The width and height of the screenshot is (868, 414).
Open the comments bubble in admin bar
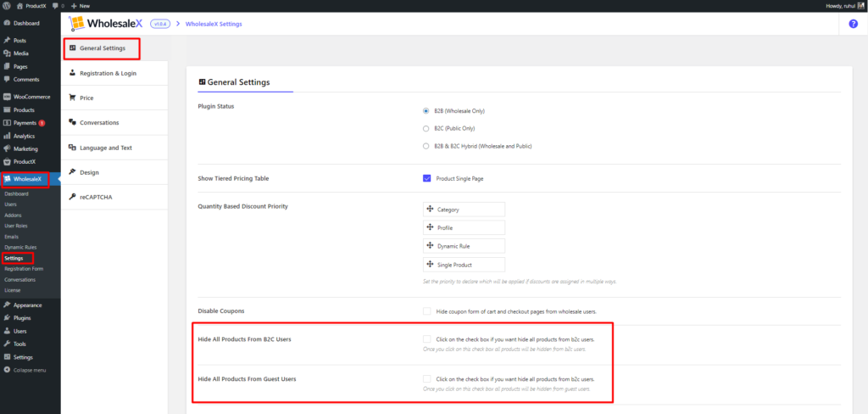(58, 5)
